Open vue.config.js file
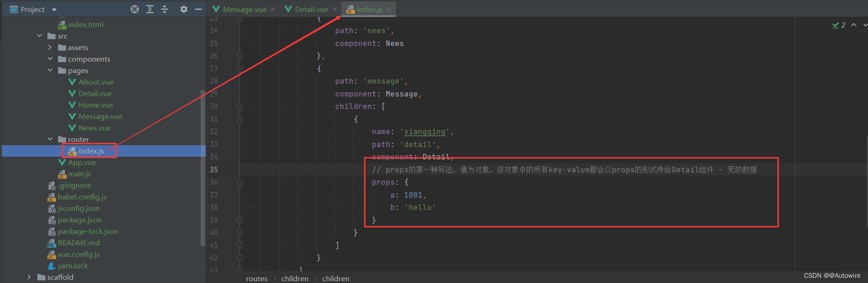868x283 pixels. tap(79, 255)
